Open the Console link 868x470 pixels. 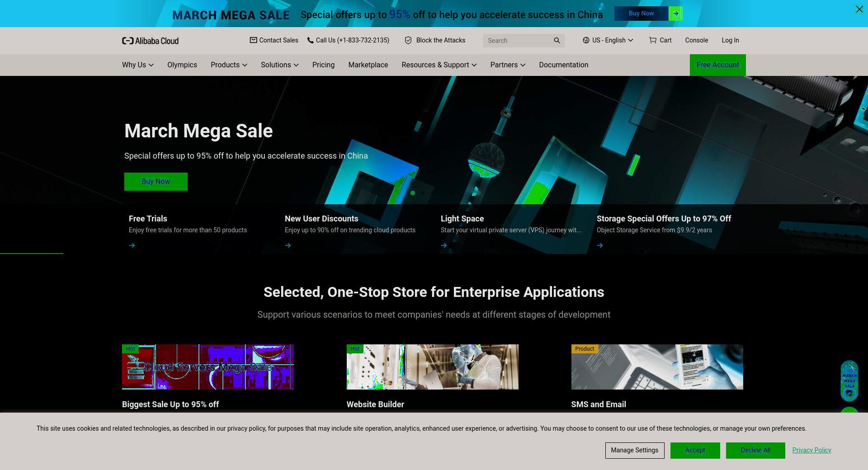[696, 40]
